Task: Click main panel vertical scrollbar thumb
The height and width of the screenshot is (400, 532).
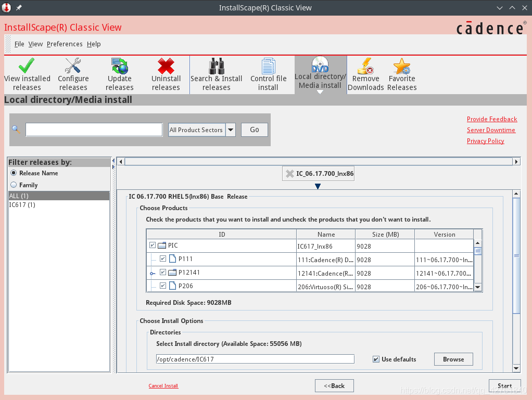Action: pyautogui.click(x=516, y=255)
